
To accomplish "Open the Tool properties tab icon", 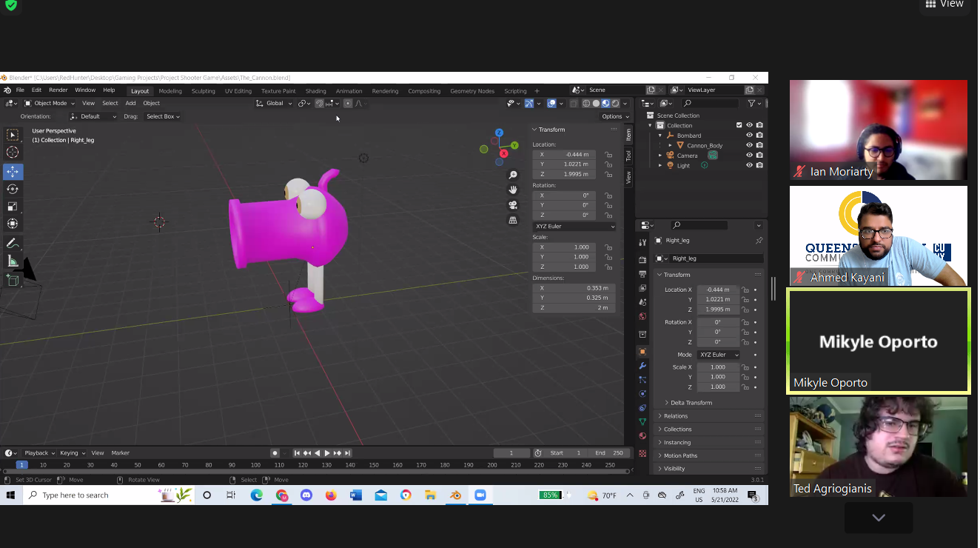I will (642, 243).
